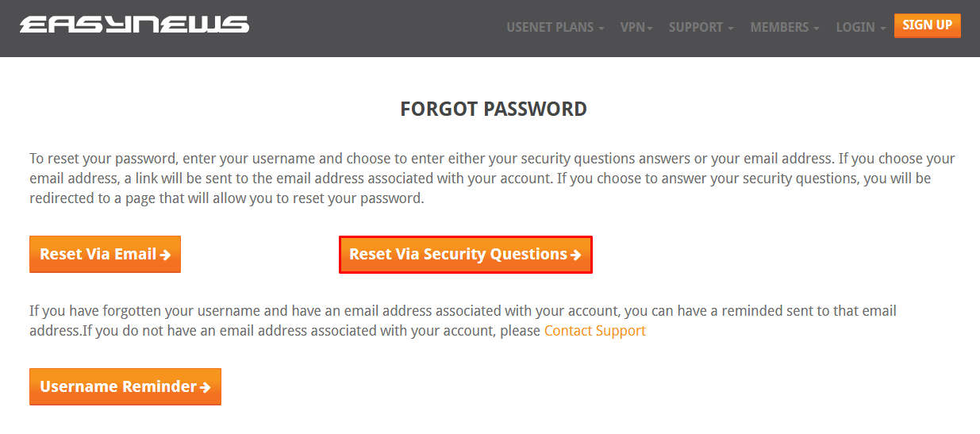The width and height of the screenshot is (980, 434).
Task: Follow the Contact Support link
Action: [x=594, y=331]
